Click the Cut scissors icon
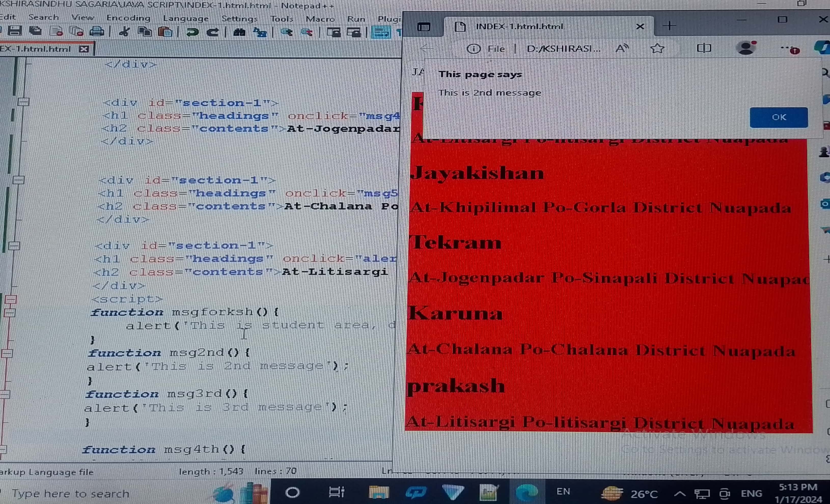830x504 pixels. pos(124,32)
